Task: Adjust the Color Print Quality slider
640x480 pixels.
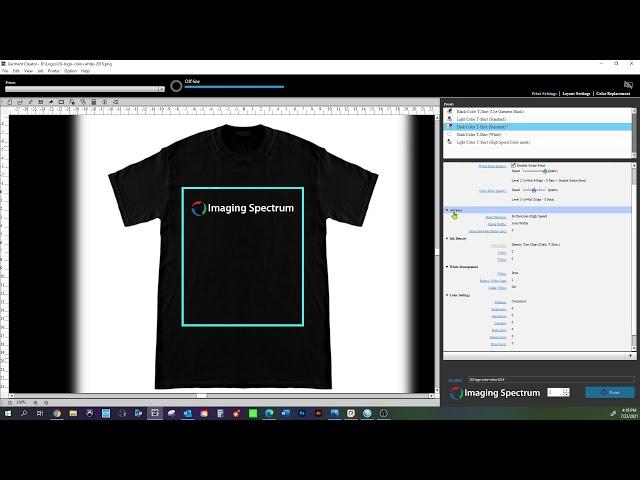Action: point(534,190)
